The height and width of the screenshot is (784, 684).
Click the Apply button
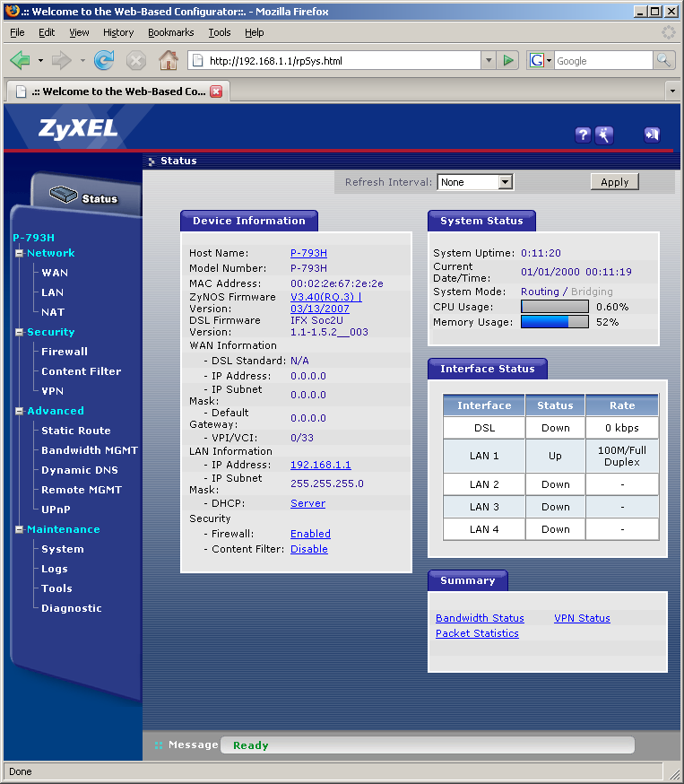coord(615,182)
